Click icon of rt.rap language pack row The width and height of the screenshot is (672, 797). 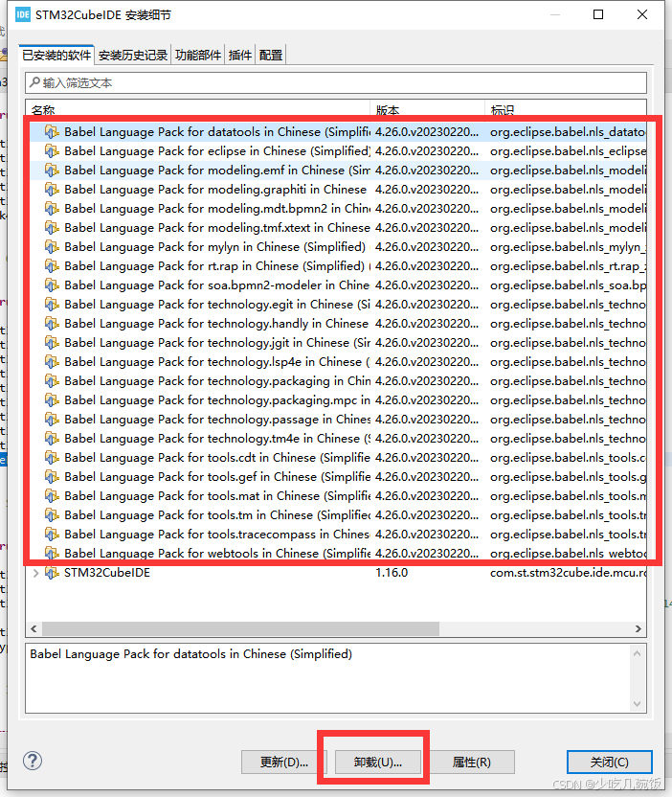52,266
